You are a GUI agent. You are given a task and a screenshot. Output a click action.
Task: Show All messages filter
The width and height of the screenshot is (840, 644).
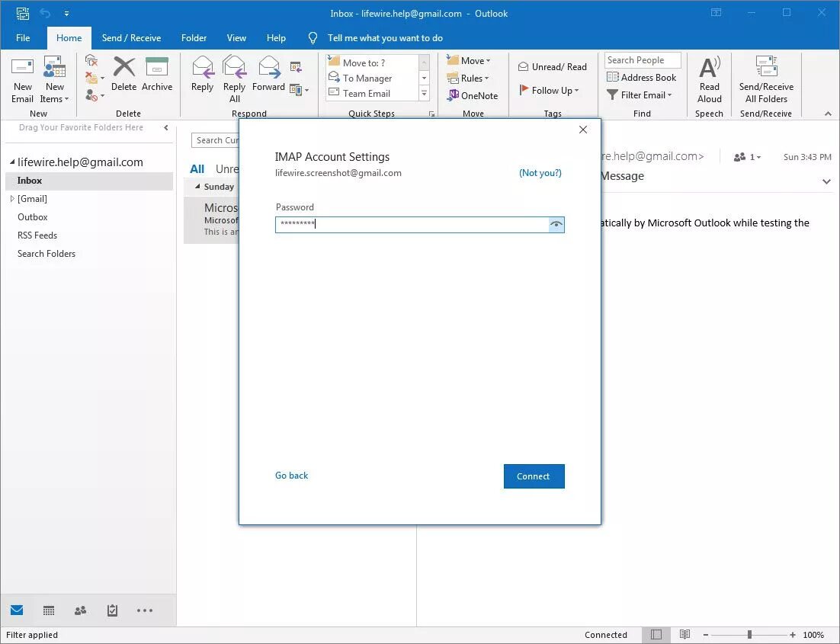point(197,168)
